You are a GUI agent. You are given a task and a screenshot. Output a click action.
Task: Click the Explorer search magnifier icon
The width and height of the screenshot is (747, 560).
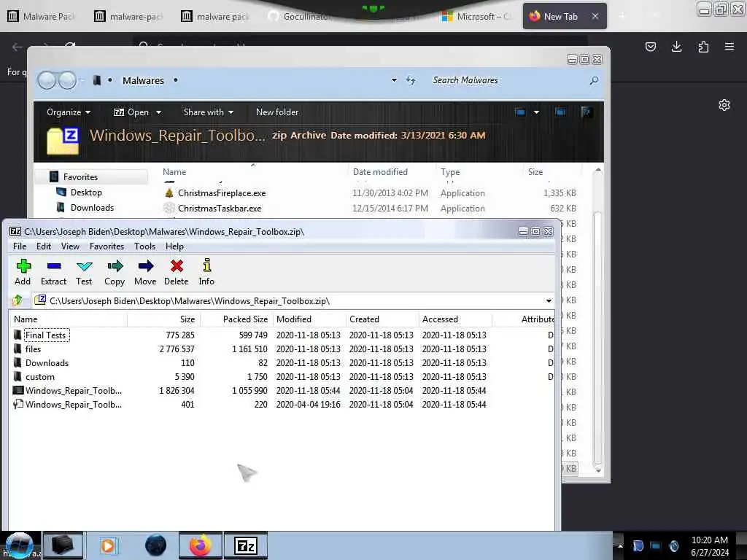pos(594,80)
